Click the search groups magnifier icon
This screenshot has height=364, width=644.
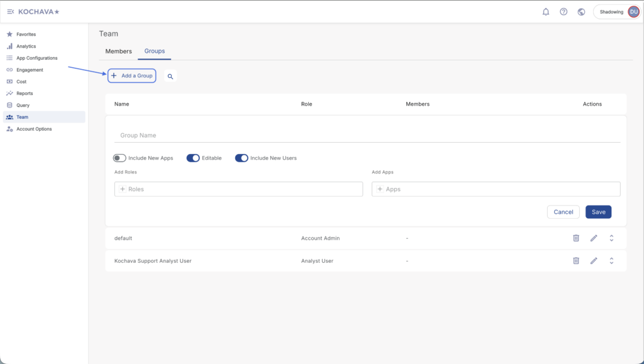coord(170,76)
